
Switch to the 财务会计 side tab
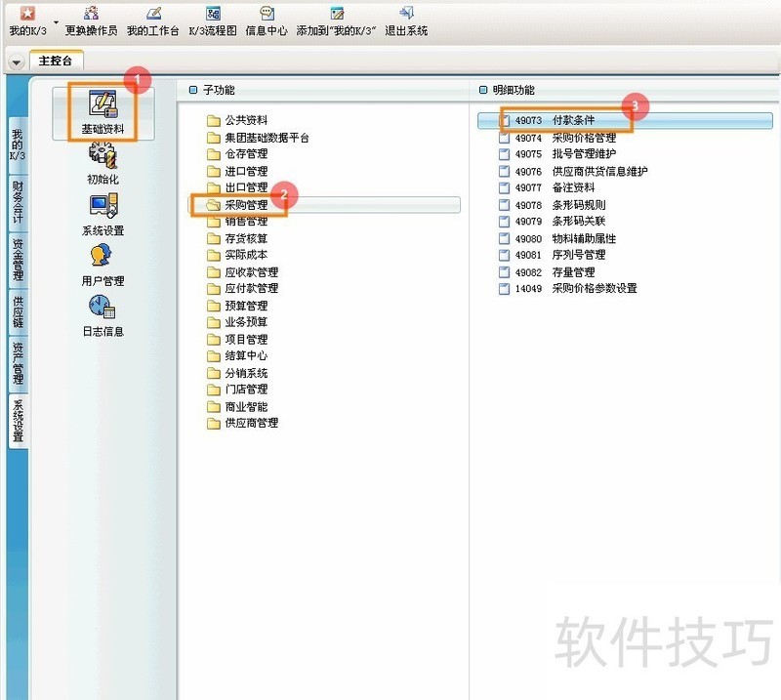(18, 202)
